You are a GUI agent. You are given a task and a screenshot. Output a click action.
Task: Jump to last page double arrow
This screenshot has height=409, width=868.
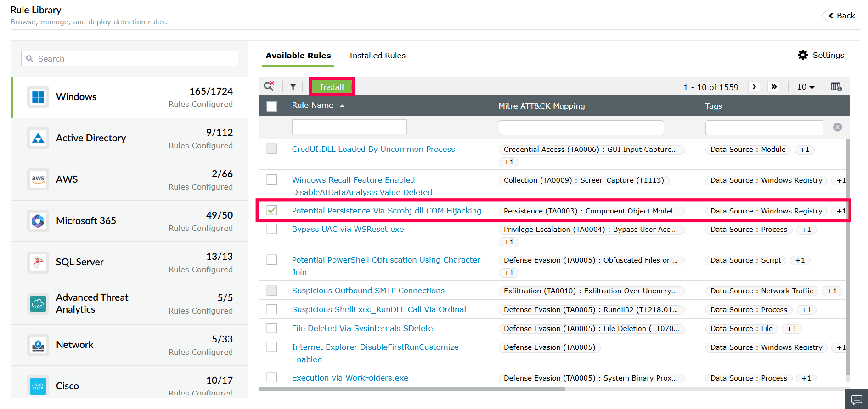point(774,87)
